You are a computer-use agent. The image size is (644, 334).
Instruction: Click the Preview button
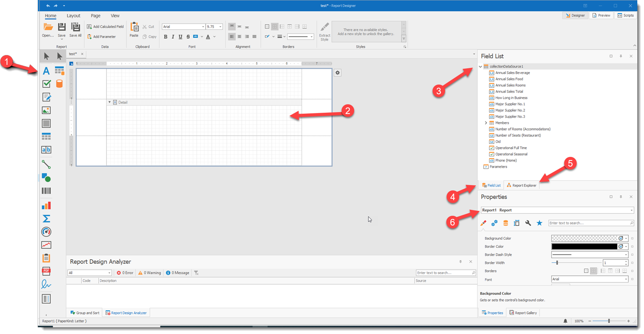coord(601,15)
